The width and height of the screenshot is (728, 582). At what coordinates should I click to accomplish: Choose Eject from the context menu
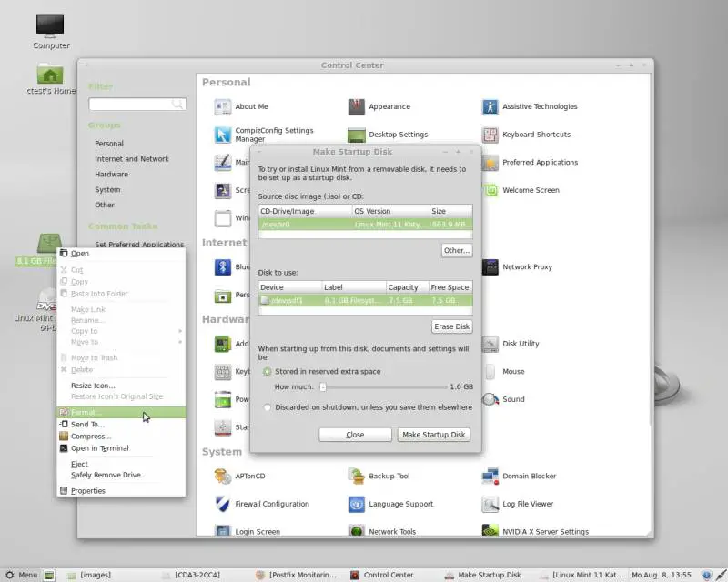click(121, 464)
